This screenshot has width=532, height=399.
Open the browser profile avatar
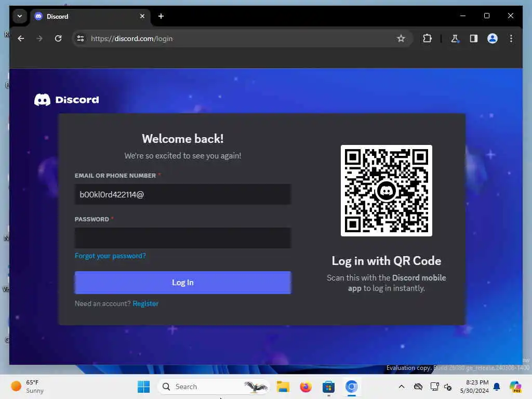[493, 38]
